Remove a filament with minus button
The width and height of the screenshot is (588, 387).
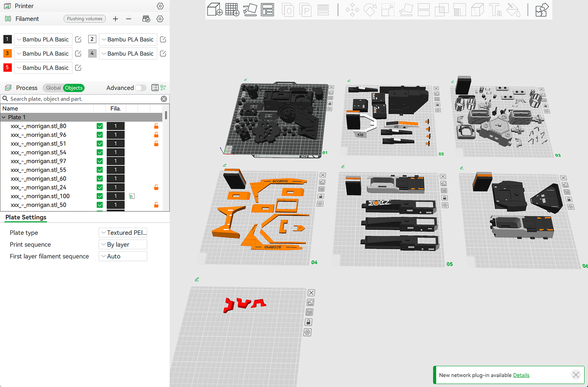129,19
